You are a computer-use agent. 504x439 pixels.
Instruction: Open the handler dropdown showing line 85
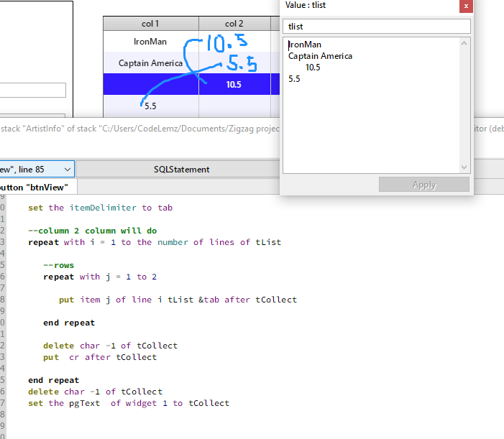coord(36,170)
